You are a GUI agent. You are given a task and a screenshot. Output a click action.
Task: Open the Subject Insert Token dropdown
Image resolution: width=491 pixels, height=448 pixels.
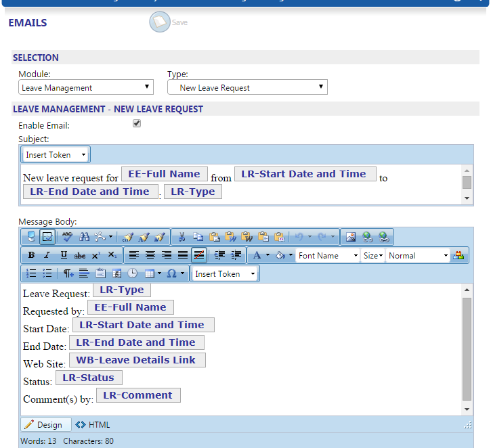tap(56, 155)
